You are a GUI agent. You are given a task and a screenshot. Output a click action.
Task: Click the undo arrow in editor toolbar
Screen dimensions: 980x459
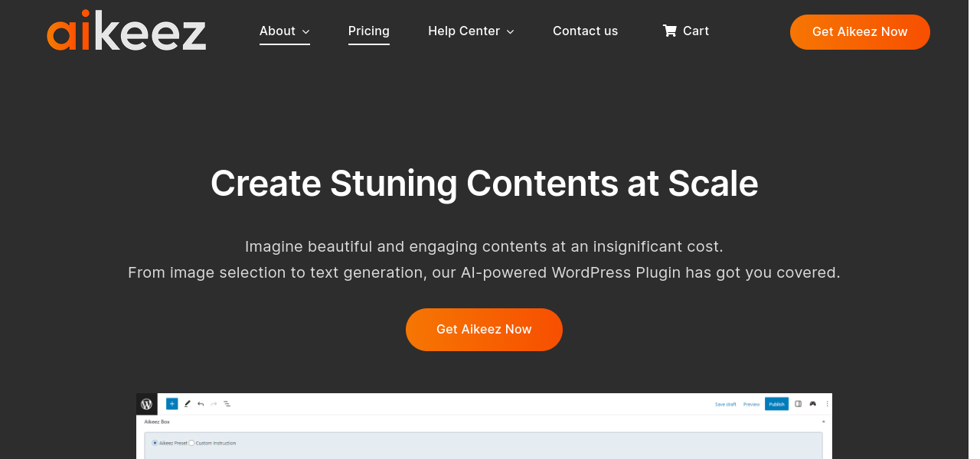coord(201,404)
